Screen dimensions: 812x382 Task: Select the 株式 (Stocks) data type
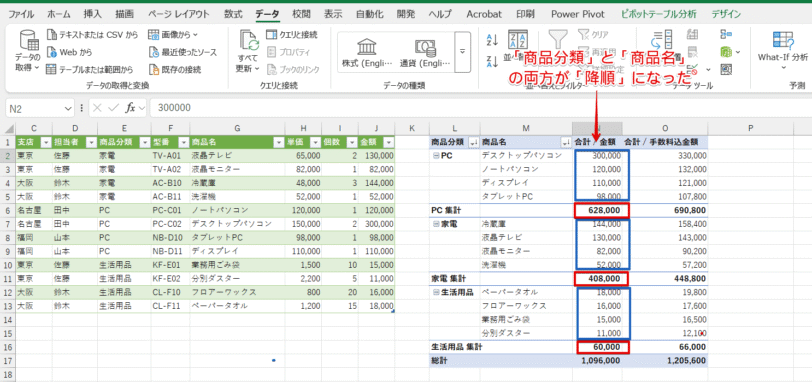[x=367, y=52]
